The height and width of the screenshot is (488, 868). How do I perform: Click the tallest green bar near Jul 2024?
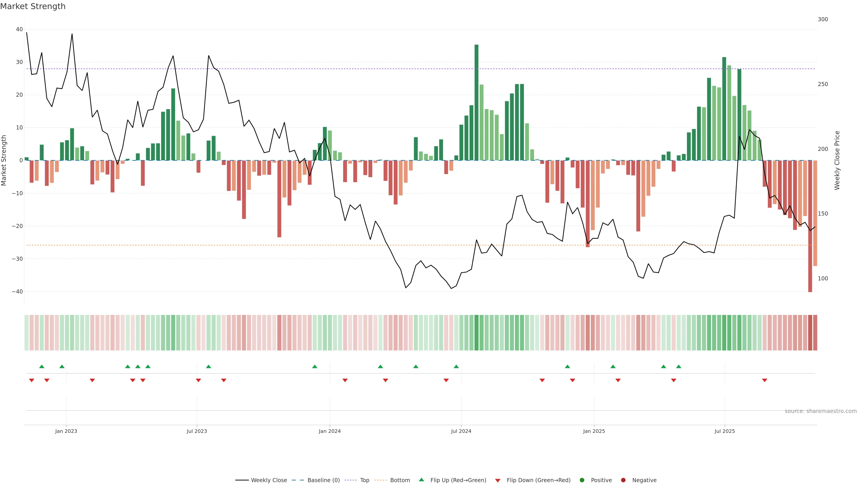(x=476, y=101)
